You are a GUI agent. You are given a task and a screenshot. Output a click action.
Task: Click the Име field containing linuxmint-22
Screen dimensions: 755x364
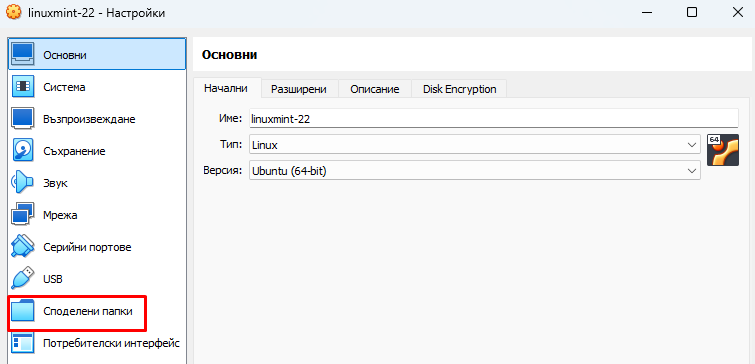click(494, 118)
